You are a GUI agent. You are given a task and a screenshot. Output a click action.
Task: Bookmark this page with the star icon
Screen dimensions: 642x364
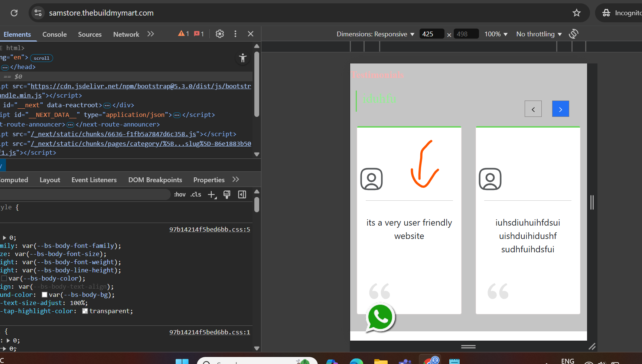click(x=576, y=13)
